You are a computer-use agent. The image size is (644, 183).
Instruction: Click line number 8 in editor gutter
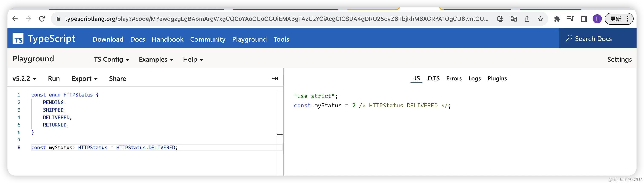(19, 147)
